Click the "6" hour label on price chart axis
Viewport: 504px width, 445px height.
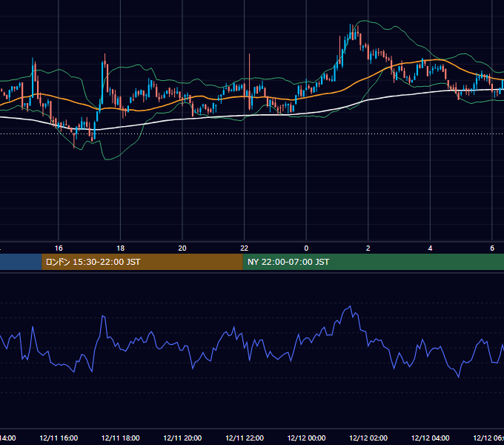(492, 248)
